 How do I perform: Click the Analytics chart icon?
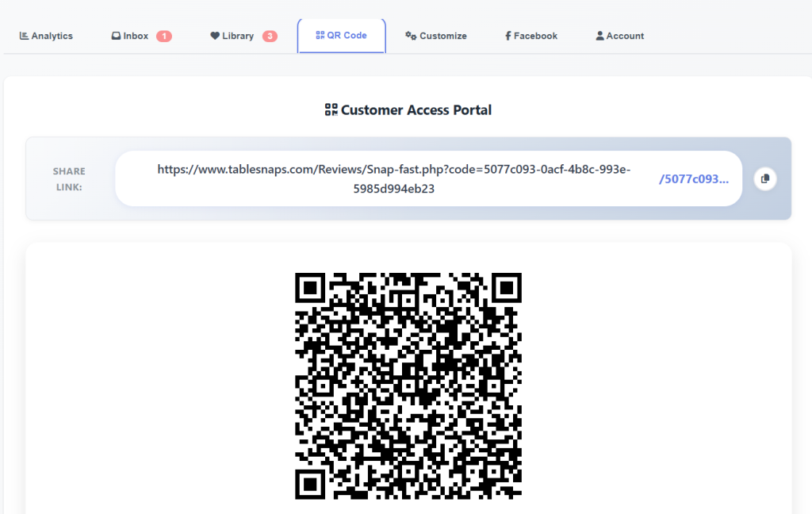click(24, 36)
